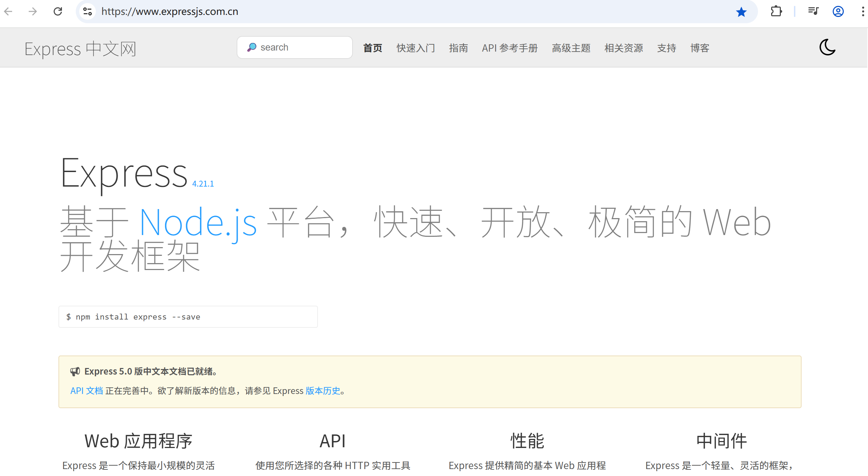Open the 指南 menu

coord(458,48)
